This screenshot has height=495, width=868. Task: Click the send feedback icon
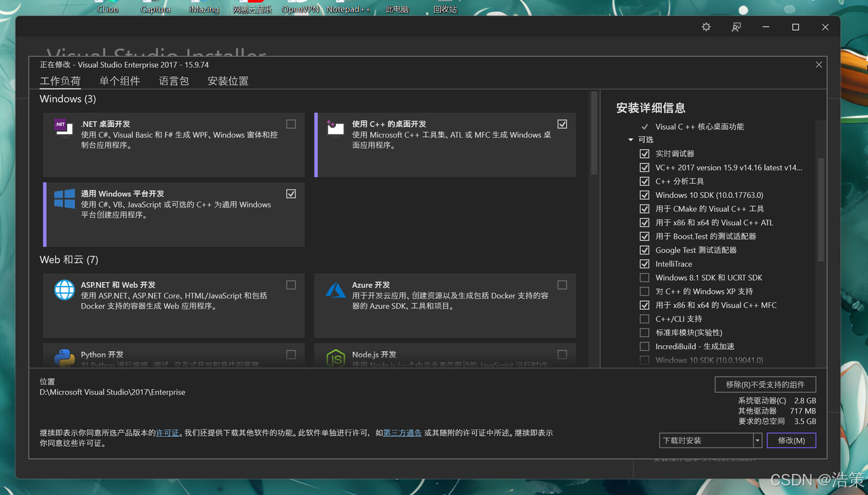[x=736, y=27]
